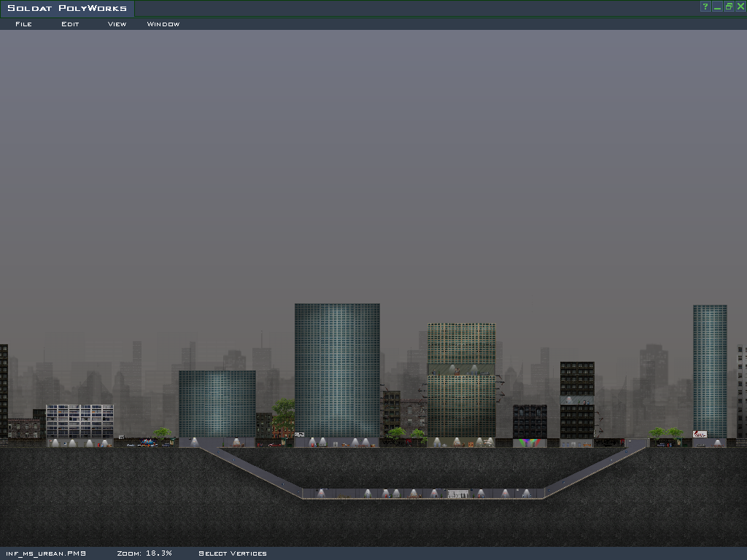Open the Edit menu
The image size is (747, 560).
pos(70,24)
